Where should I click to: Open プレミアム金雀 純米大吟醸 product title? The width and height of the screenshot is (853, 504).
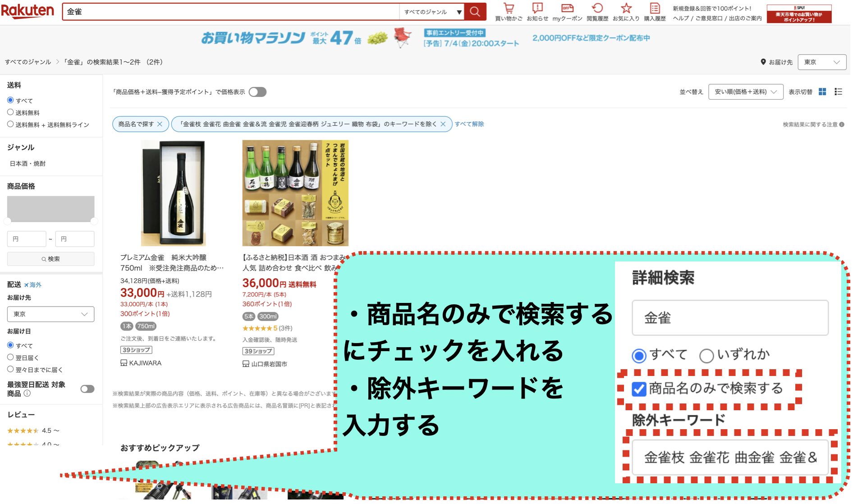pos(172,263)
